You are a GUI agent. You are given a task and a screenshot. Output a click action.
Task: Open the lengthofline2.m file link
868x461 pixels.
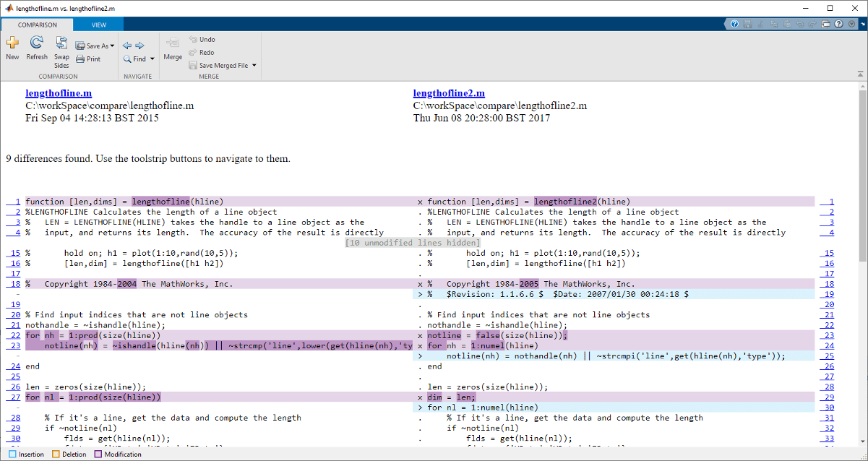(x=449, y=93)
